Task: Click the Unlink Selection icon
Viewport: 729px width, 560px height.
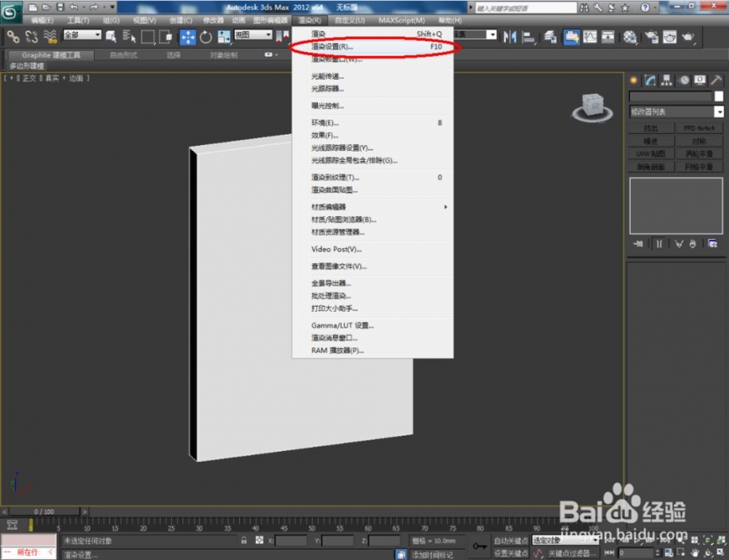Action: (x=31, y=36)
